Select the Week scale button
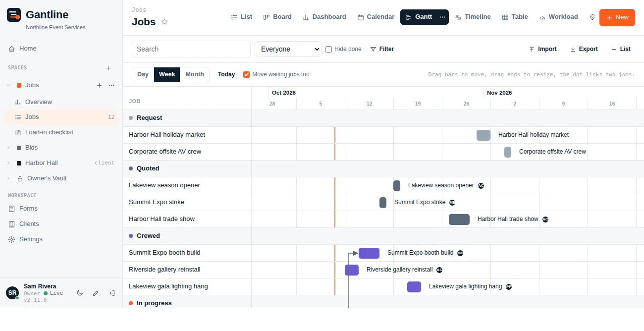644x331 pixels. [x=167, y=74]
